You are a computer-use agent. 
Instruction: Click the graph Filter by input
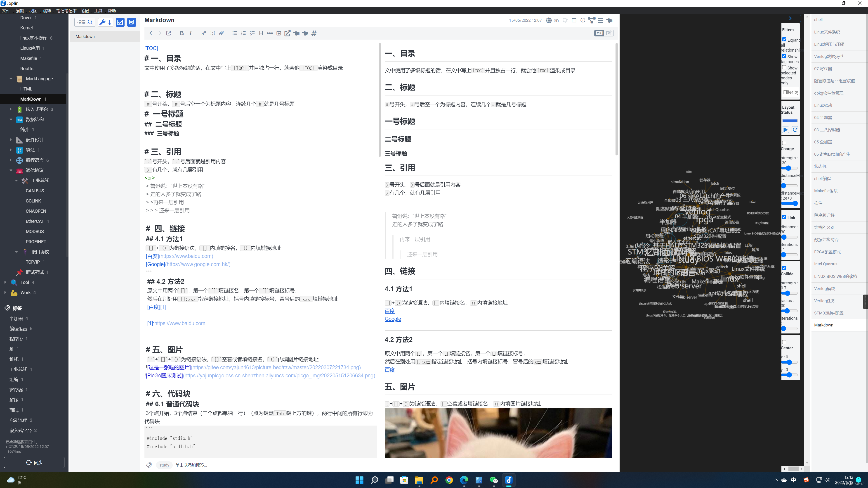click(790, 92)
